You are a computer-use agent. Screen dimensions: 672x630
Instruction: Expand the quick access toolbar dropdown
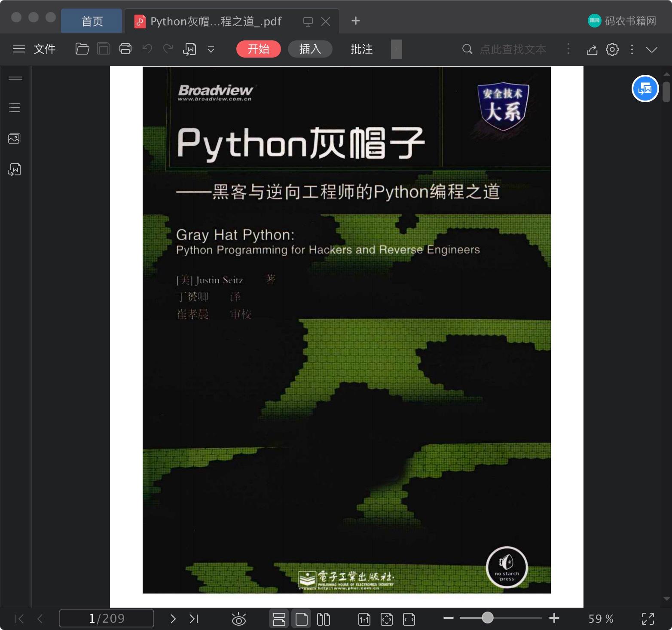point(211,49)
